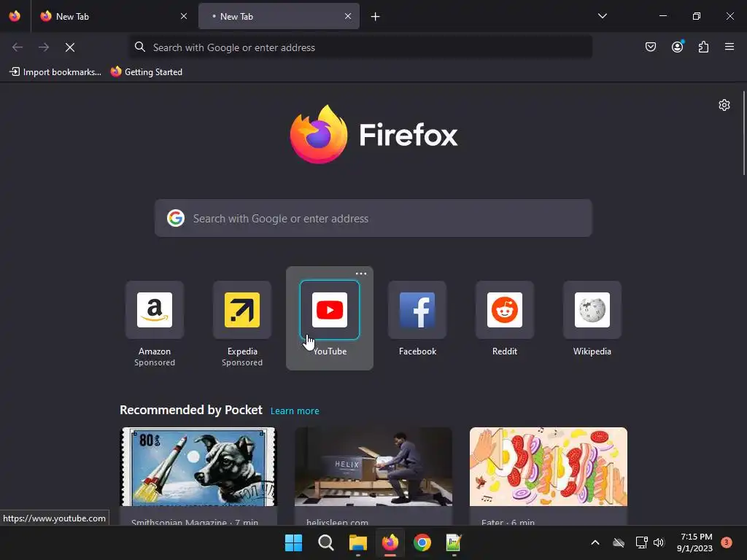Viewport: 747px width, 560px height.
Task: Click Learn more about Pocket
Action: [x=295, y=411]
